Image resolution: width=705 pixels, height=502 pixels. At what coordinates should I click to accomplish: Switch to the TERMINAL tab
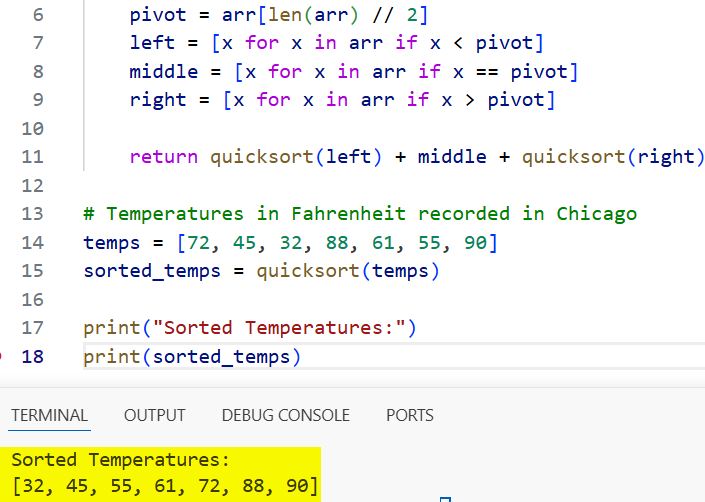coord(49,415)
